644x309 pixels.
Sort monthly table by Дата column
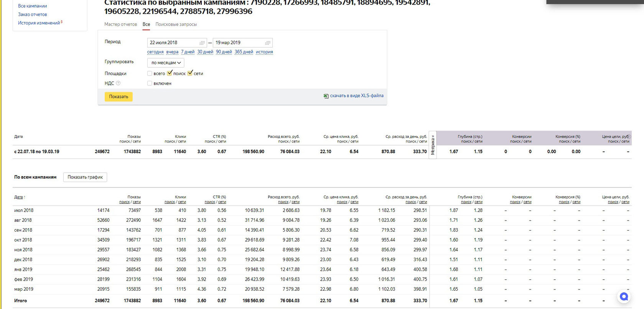point(18,197)
